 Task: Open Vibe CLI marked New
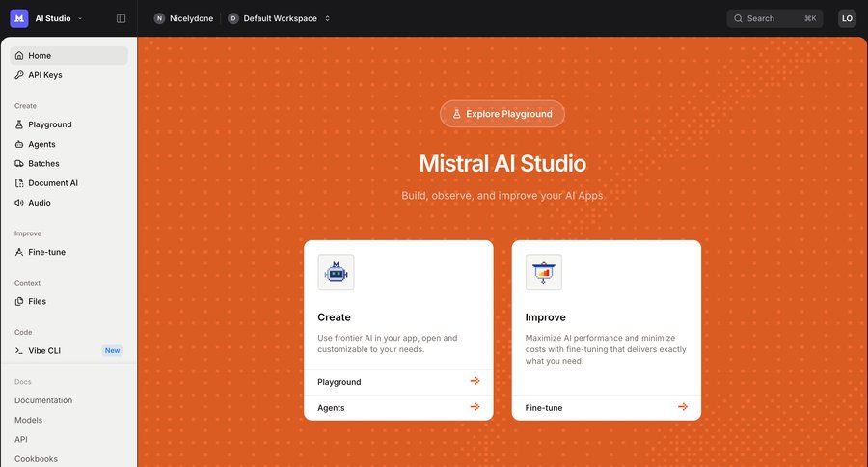tap(44, 350)
